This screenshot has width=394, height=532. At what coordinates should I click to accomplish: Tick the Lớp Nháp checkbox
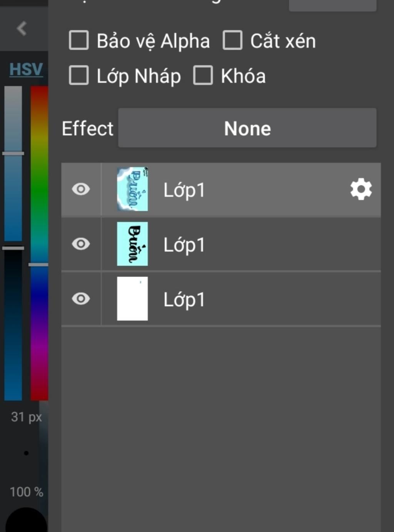(x=79, y=75)
